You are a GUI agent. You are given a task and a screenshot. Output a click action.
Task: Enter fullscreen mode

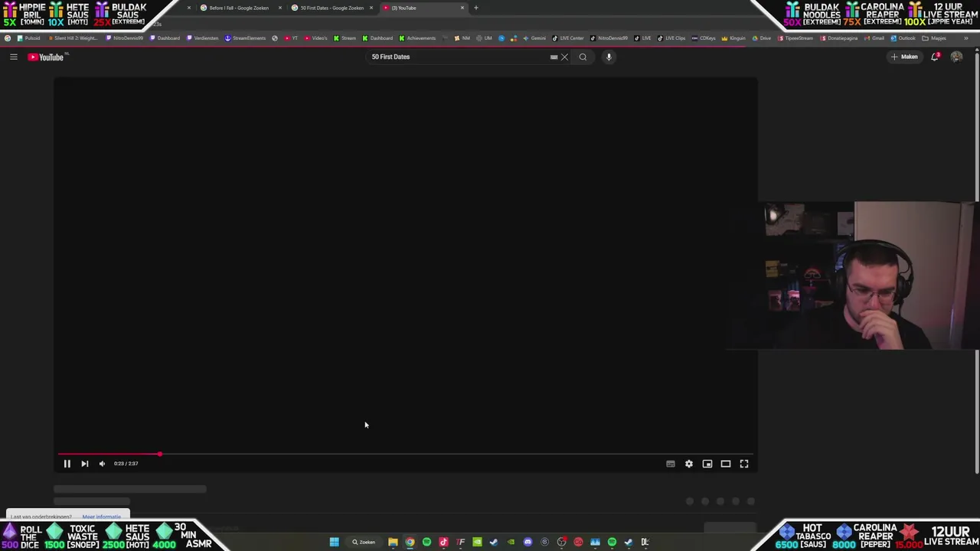click(743, 463)
